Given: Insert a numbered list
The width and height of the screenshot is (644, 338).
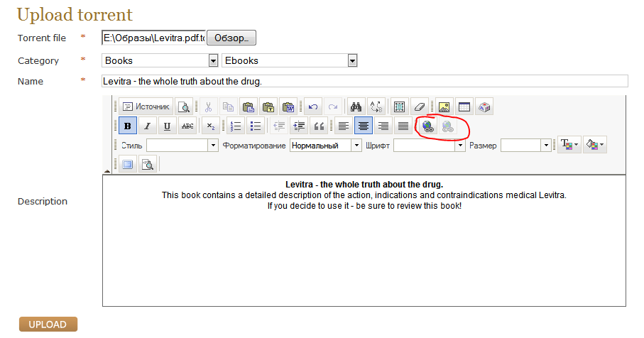Looking at the screenshot, I should [x=236, y=126].
